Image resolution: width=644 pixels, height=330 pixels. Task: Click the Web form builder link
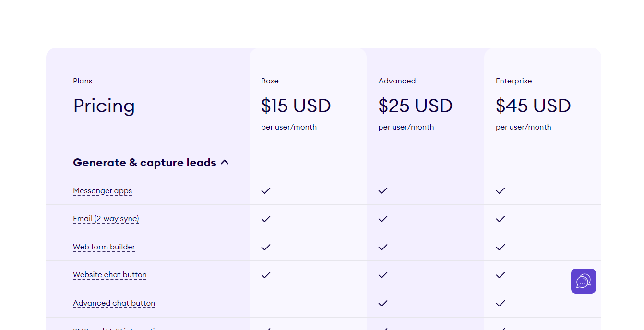pos(104,247)
